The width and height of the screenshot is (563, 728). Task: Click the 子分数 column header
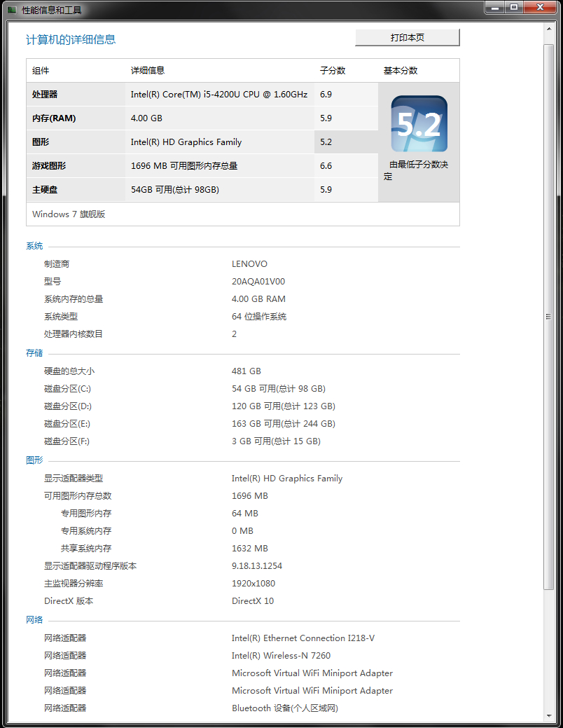tap(333, 71)
